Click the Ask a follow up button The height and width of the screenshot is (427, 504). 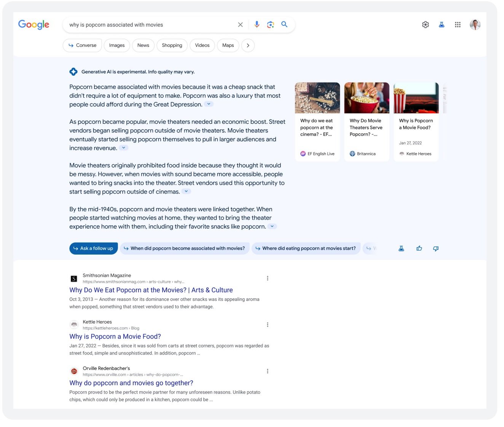pyautogui.click(x=93, y=248)
